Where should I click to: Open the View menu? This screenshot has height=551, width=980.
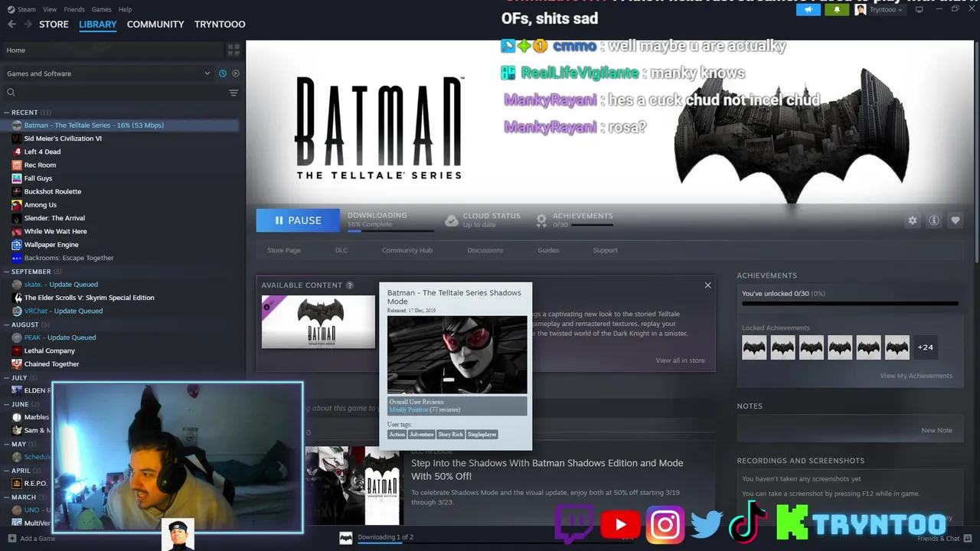[50, 9]
